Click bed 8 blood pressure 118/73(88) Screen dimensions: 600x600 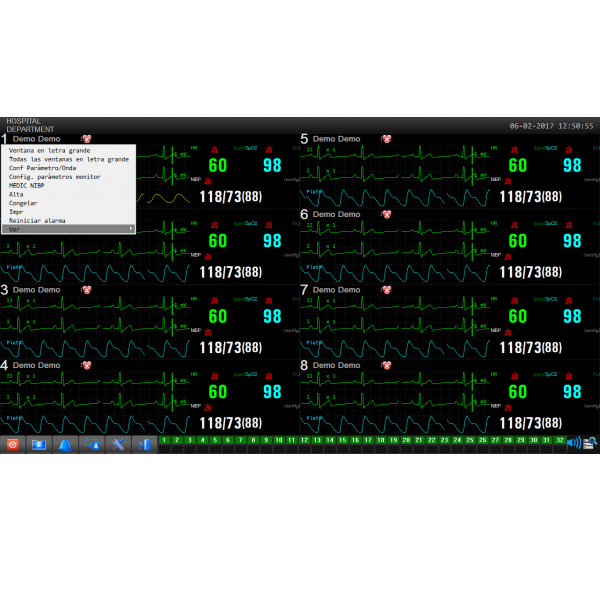coord(531,423)
